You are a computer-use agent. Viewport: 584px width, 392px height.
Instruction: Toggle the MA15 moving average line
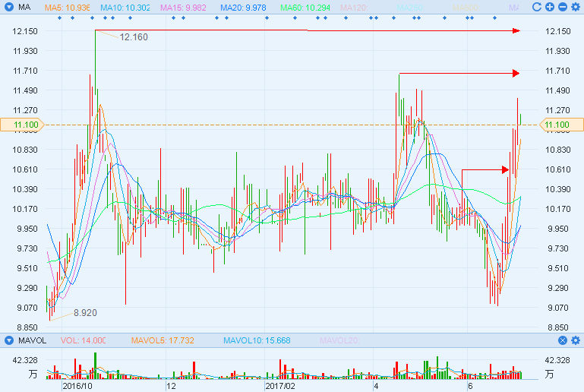pyautogui.click(x=185, y=7)
